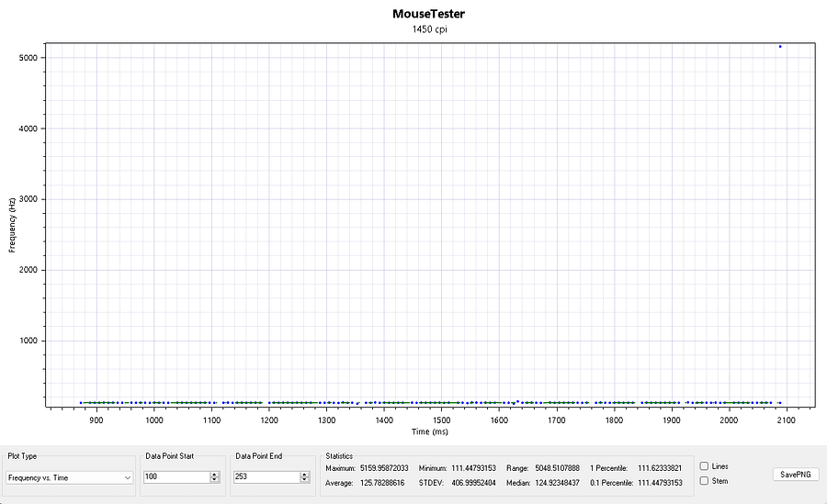Image resolution: width=827 pixels, height=504 pixels.
Task: Click the Minimum value 111.44793153
Action: point(473,468)
